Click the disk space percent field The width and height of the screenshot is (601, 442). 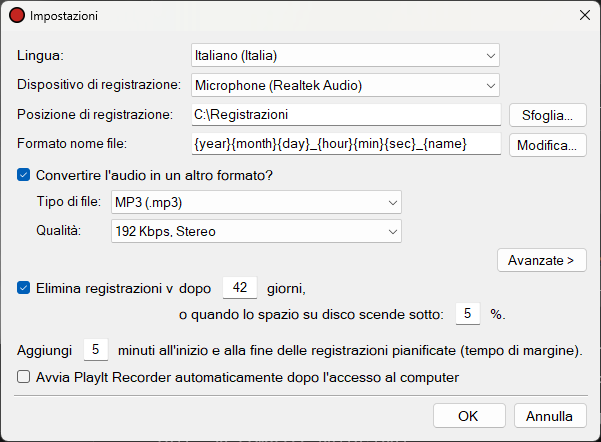coord(468,314)
